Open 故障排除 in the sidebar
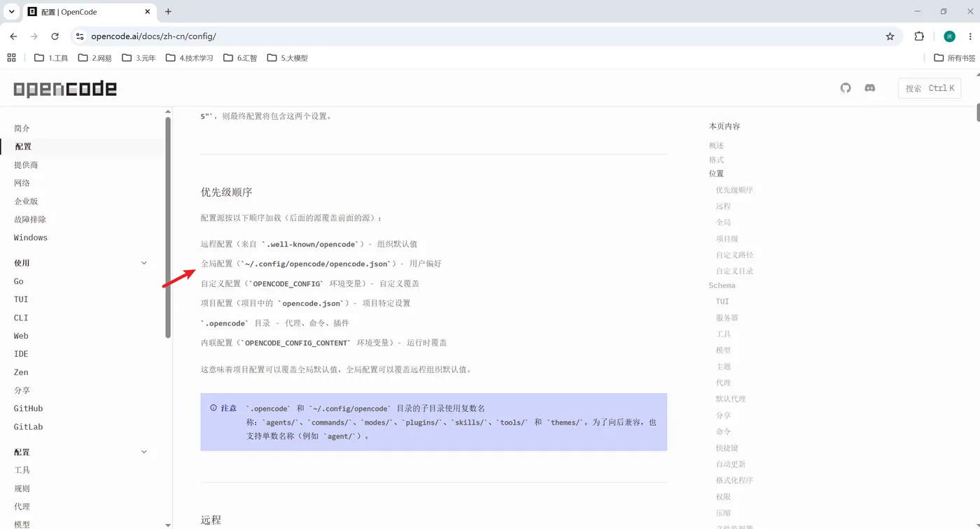980x529 pixels. tap(30, 220)
